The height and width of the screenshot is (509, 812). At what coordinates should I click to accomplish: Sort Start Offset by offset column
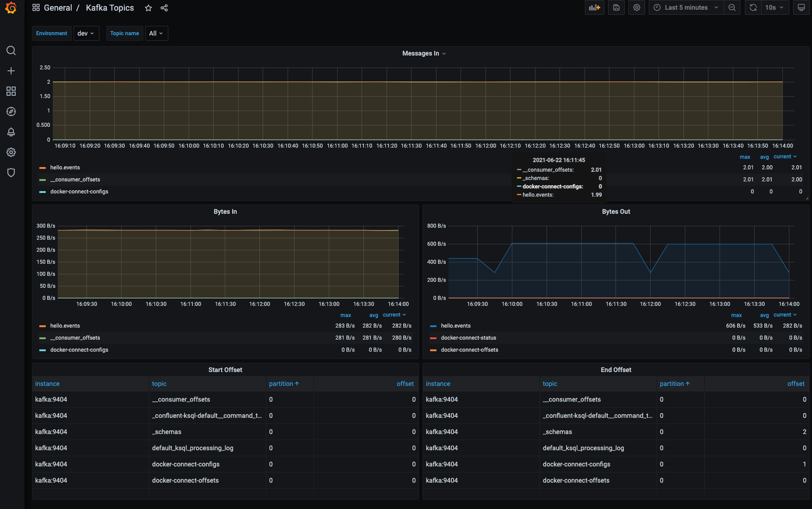click(x=405, y=384)
